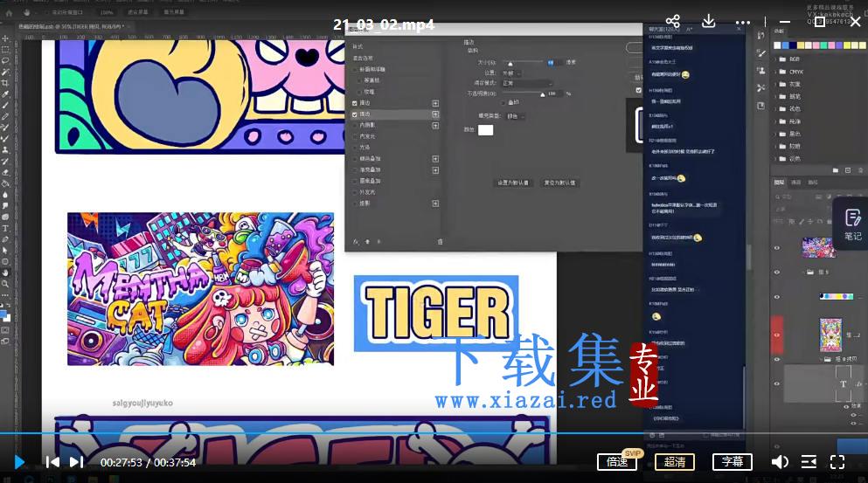This screenshot has width=868, height=483.
Task: Toggle the 叠印 overprint checkbox
Action: click(503, 102)
